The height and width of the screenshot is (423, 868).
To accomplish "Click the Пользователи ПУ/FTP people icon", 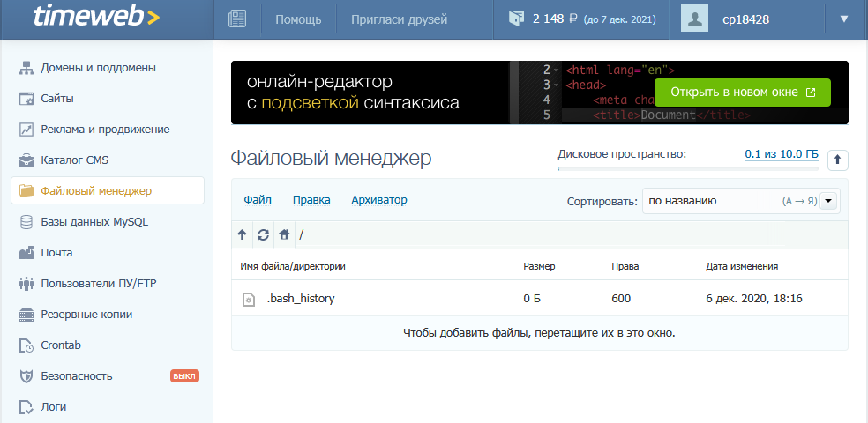I will [26, 285].
